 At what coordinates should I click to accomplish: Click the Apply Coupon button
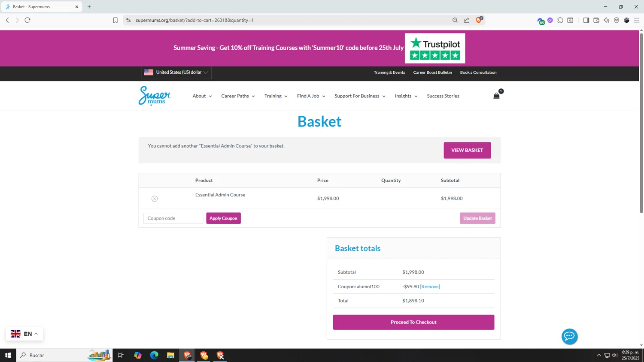223,218
